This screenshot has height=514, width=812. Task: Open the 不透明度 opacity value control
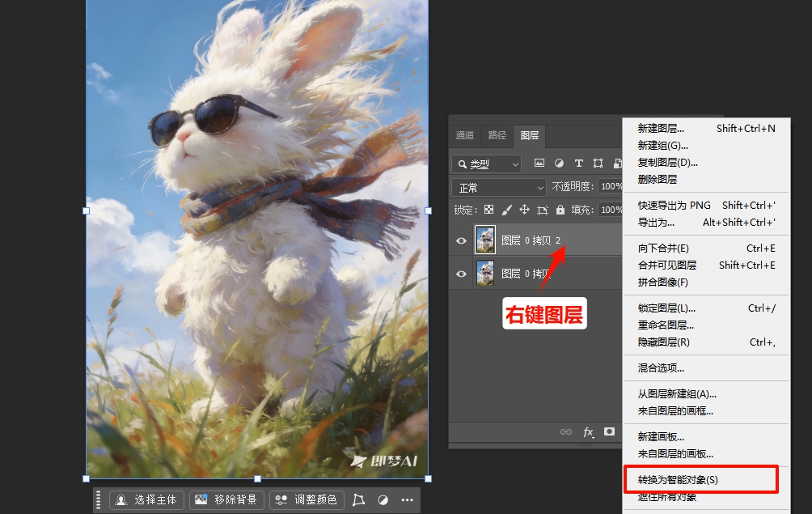click(612, 186)
